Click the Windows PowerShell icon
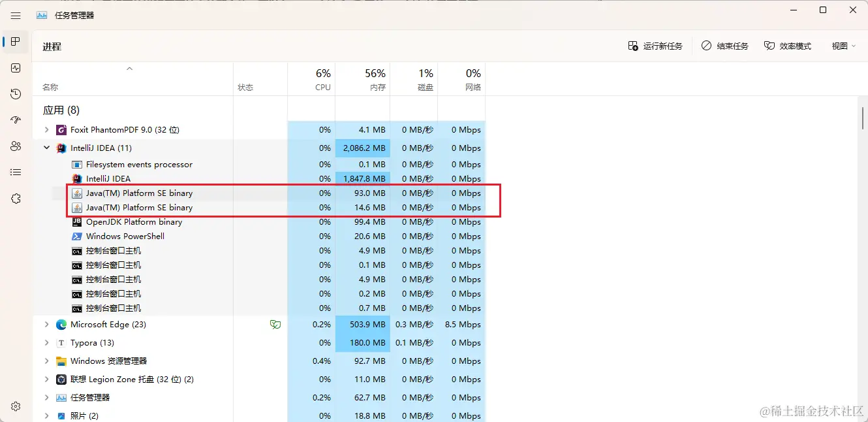Viewport: 868px width, 422px height. (x=77, y=236)
